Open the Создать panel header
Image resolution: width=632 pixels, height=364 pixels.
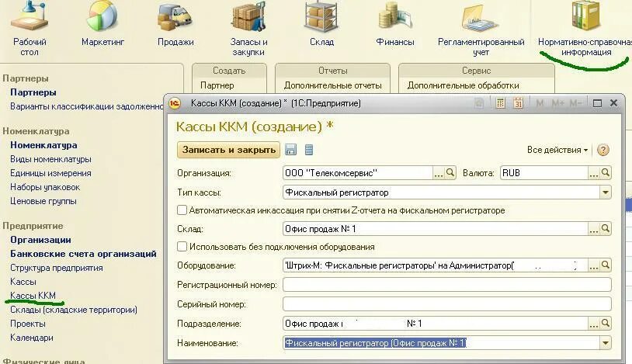229,71
